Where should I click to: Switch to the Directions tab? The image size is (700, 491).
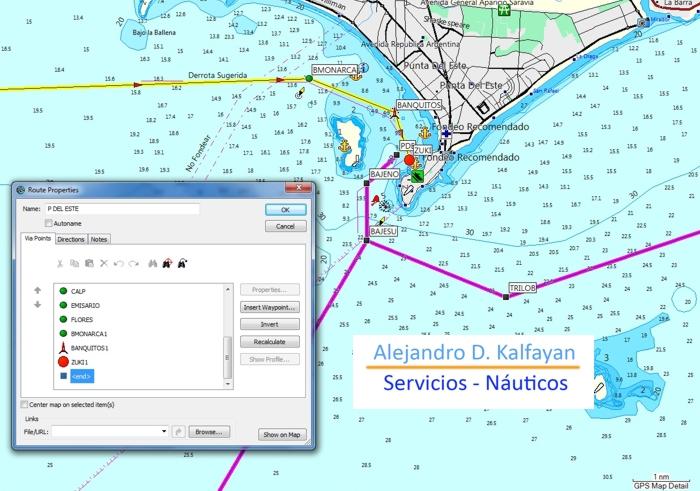(x=71, y=239)
